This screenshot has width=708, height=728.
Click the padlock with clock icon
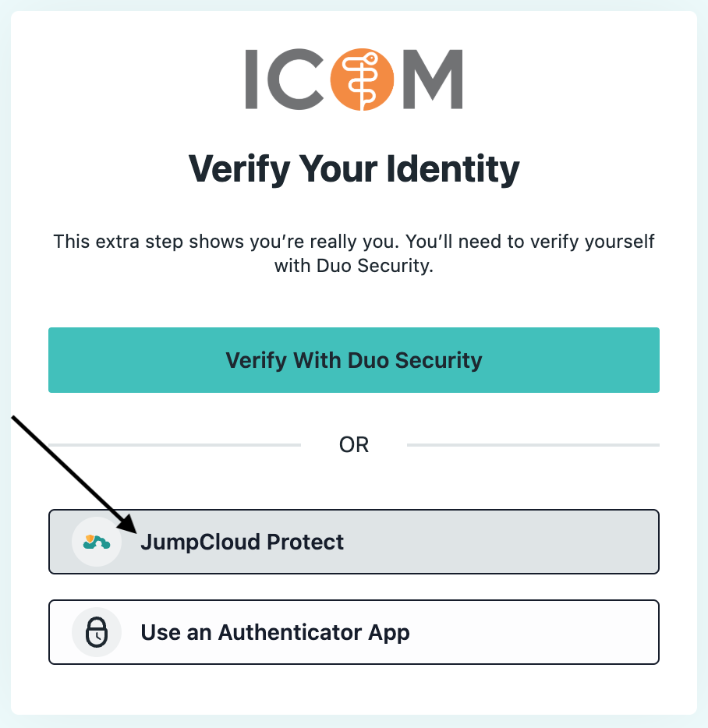[x=97, y=632]
